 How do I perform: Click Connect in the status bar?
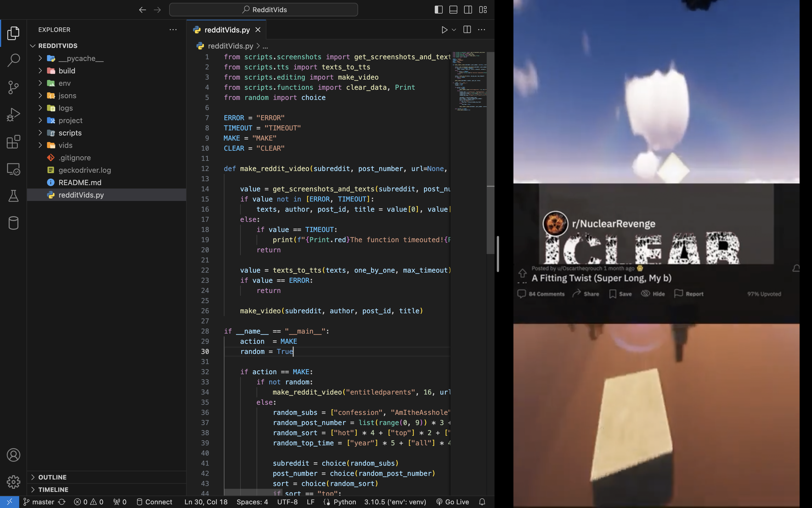154,502
